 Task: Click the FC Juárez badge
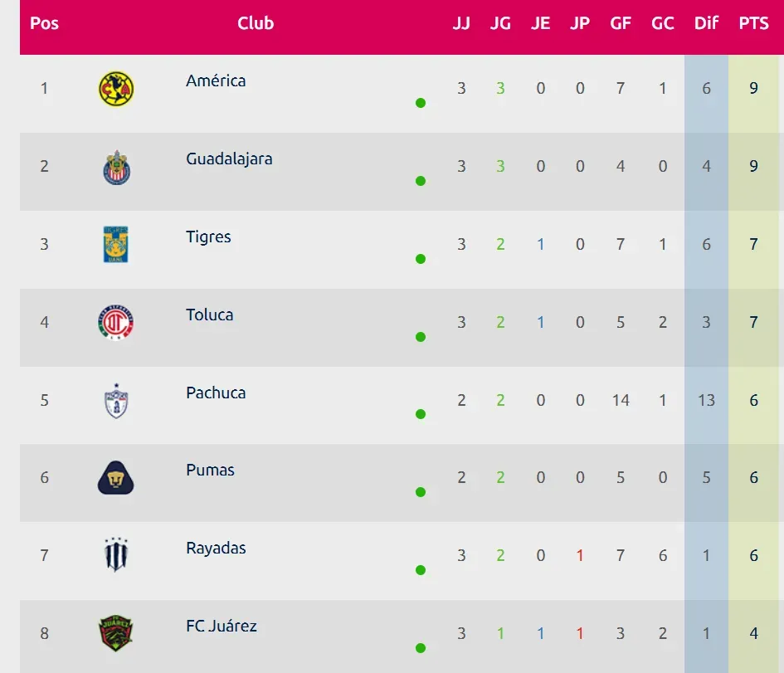click(116, 633)
